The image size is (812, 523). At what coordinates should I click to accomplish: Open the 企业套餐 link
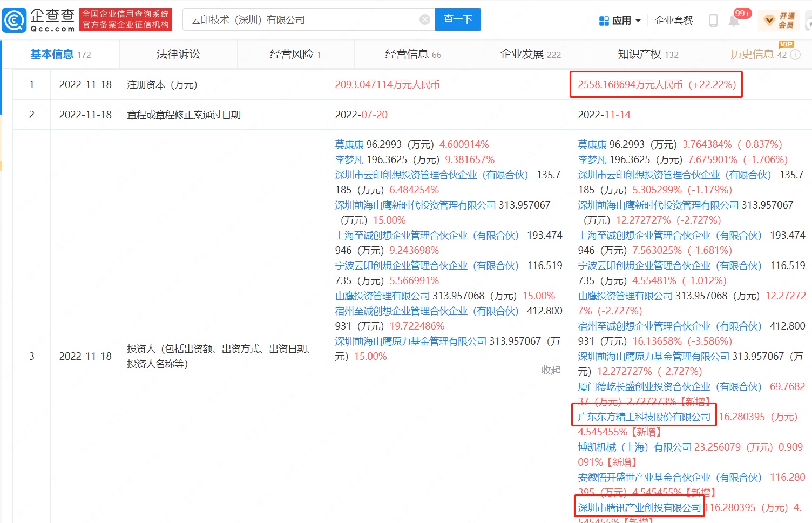pos(673,21)
